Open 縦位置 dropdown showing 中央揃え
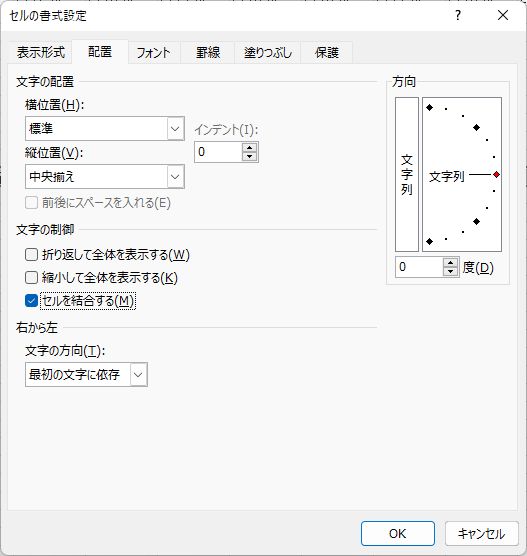527x556 pixels. [105, 177]
